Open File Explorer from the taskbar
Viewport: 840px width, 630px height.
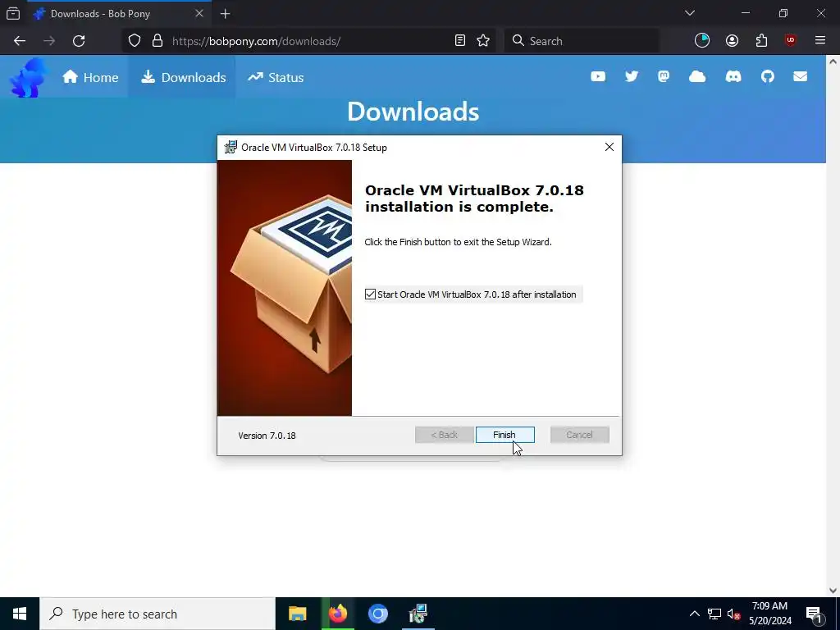297,614
